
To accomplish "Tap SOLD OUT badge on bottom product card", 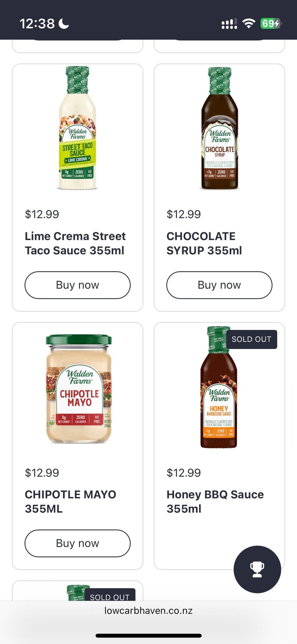I will pyautogui.click(x=110, y=595).
